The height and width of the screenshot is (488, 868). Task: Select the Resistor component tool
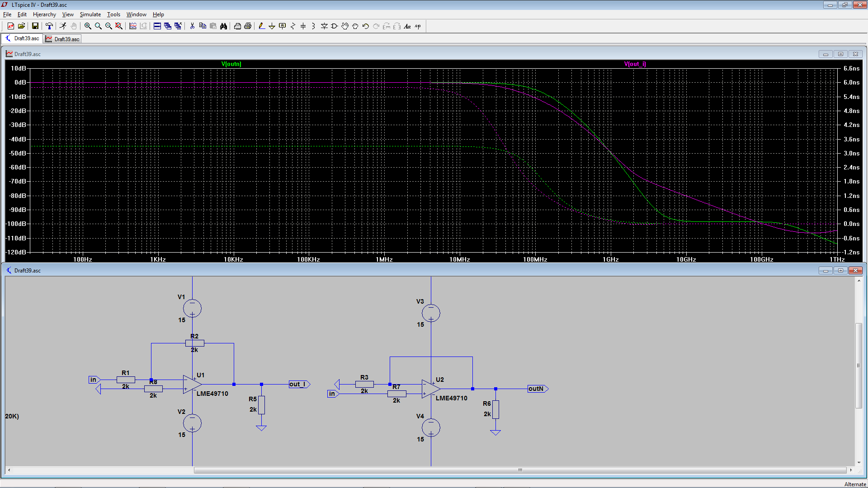(292, 26)
